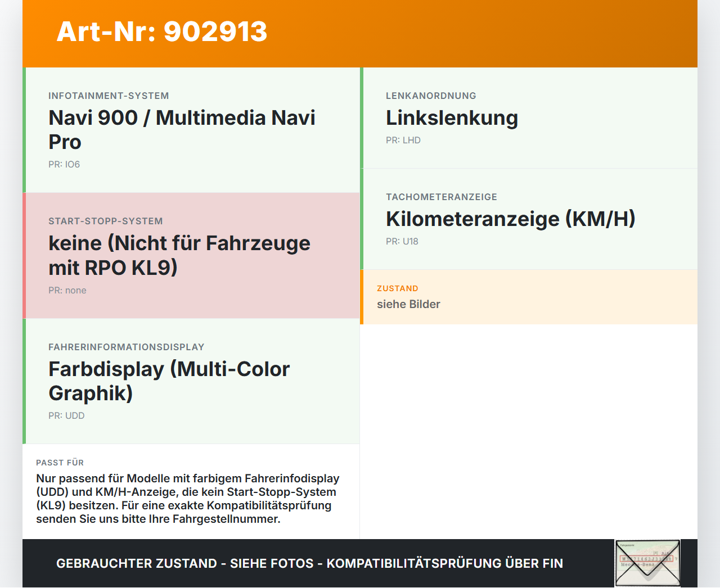720x588 pixels.
Task: Click the PR: LHD code
Action: coord(403,141)
